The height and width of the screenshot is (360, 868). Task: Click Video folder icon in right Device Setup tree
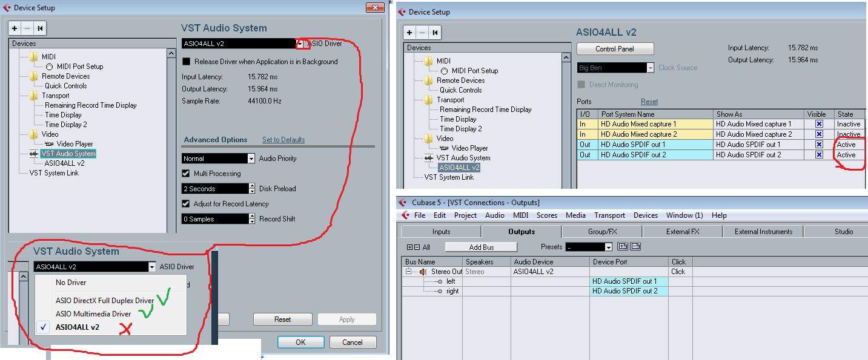click(x=429, y=139)
